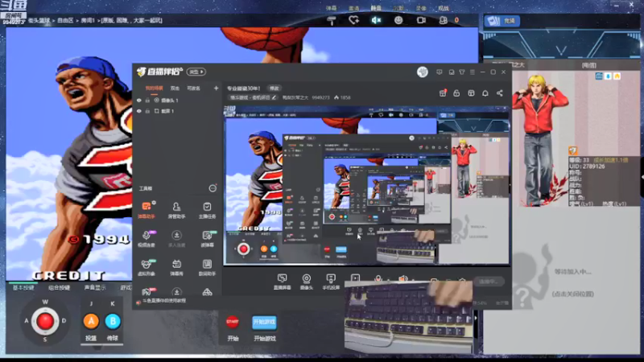Click the 连接中 stream button

(489, 281)
